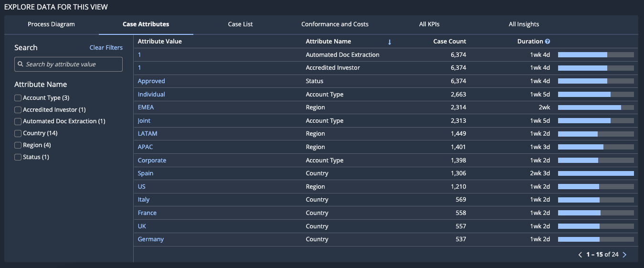644x268 pixels.
Task: Click the Spain row duration bar
Action: click(x=596, y=173)
